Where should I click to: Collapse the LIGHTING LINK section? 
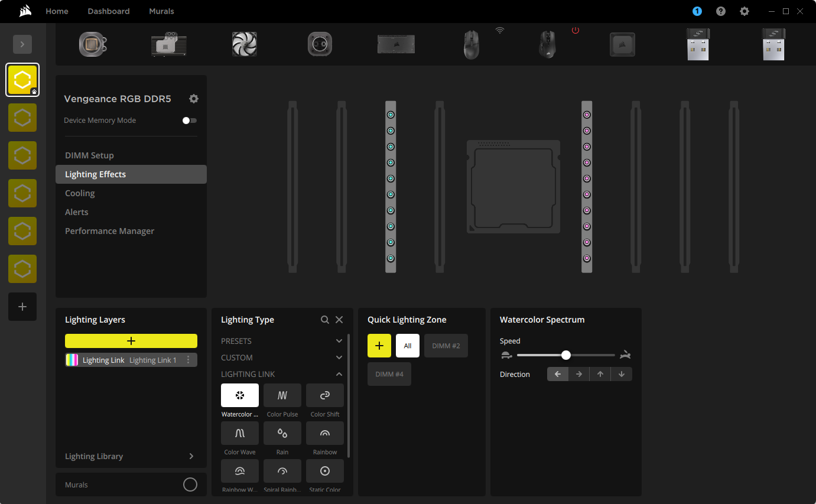tap(339, 374)
